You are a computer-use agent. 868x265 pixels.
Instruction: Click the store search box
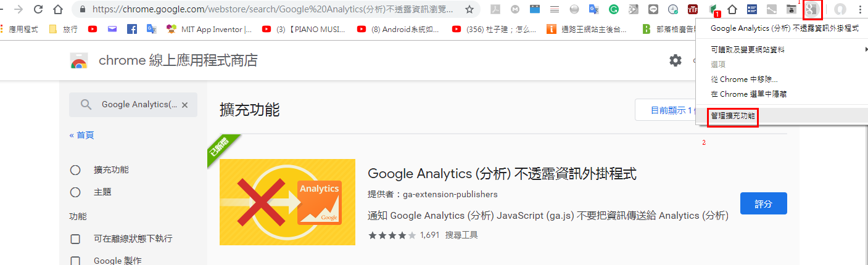coord(133,105)
